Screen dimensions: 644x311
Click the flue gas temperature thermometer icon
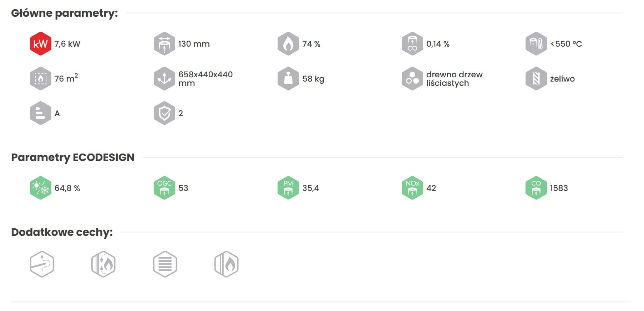[x=536, y=44]
